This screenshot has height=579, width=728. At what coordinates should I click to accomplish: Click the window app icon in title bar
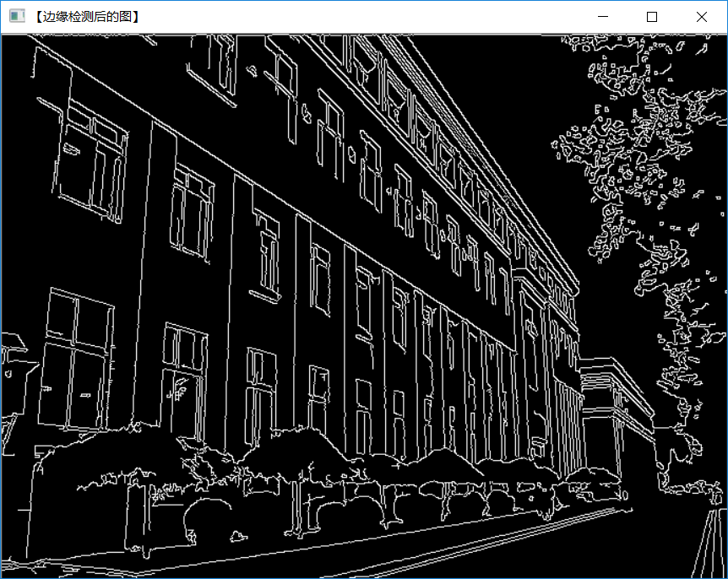(17, 16)
